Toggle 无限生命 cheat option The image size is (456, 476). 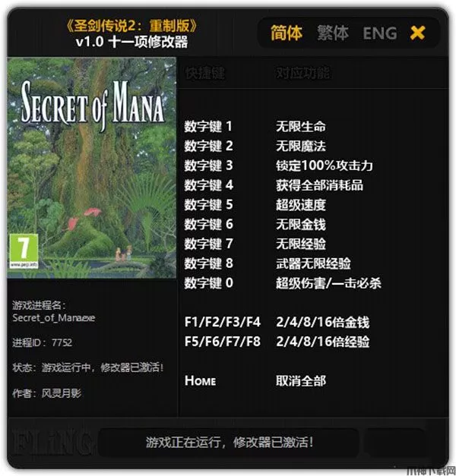pyautogui.click(x=301, y=126)
